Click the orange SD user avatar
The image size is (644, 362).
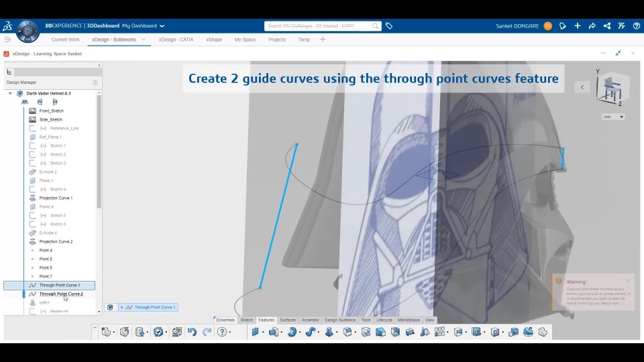[548, 26]
